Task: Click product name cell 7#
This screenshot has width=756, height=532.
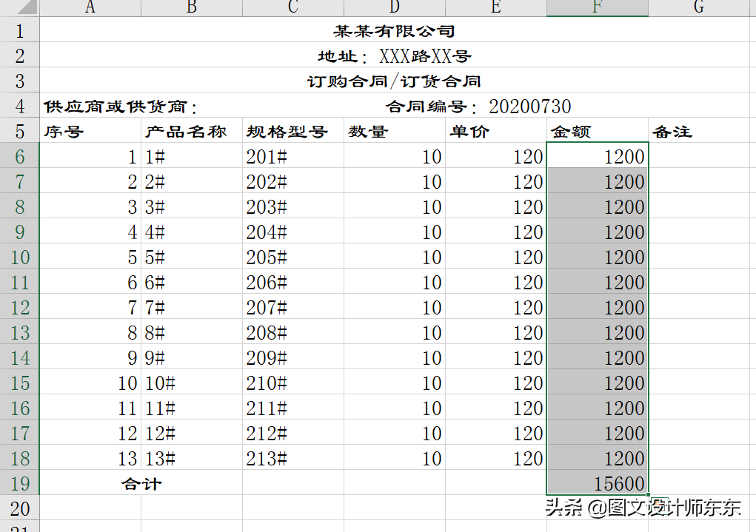Action: click(x=192, y=308)
